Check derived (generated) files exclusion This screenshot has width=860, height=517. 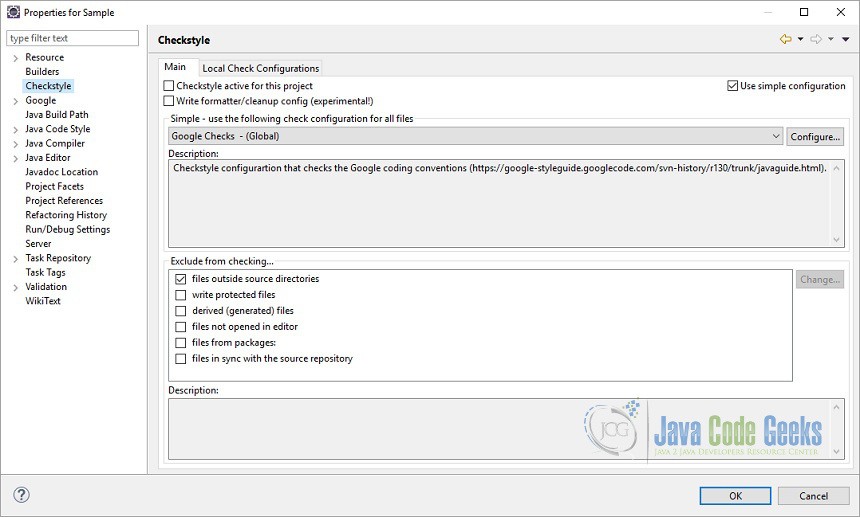tap(180, 310)
